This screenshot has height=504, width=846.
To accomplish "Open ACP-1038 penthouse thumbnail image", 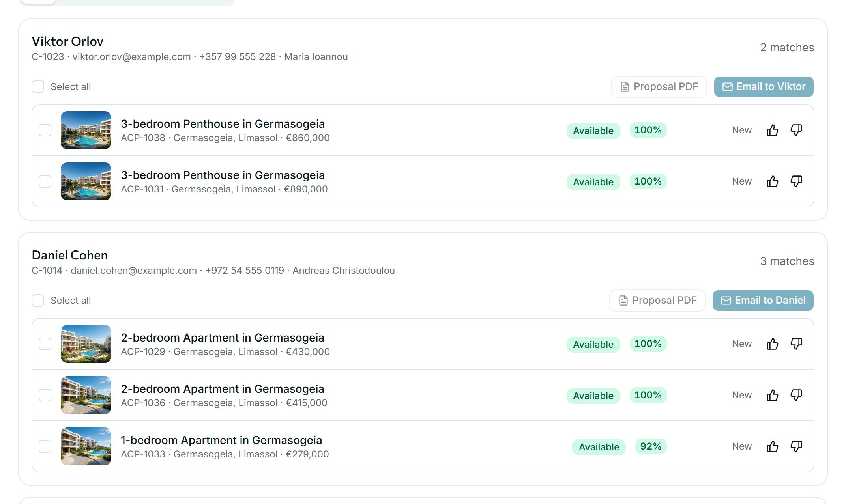I will [x=86, y=130].
